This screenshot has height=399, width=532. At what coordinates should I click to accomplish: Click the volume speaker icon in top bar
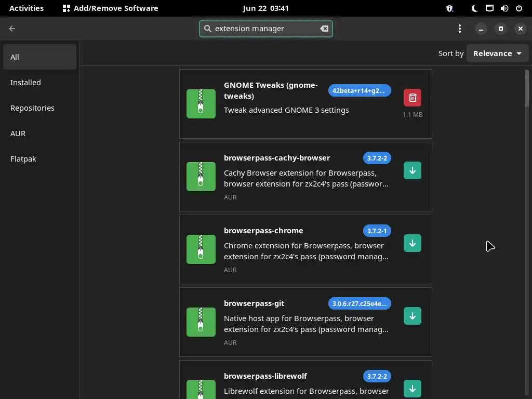[x=504, y=8]
